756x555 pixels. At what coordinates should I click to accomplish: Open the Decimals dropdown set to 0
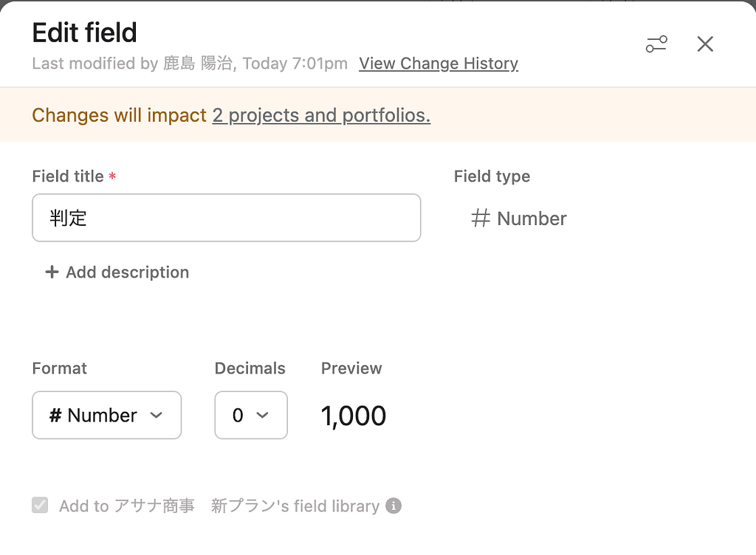point(250,415)
